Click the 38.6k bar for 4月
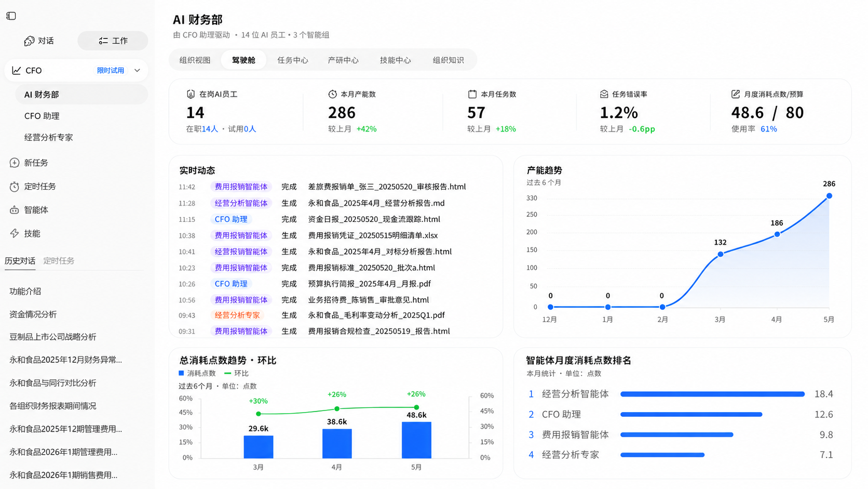868x489 pixels. tap(337, 443)
